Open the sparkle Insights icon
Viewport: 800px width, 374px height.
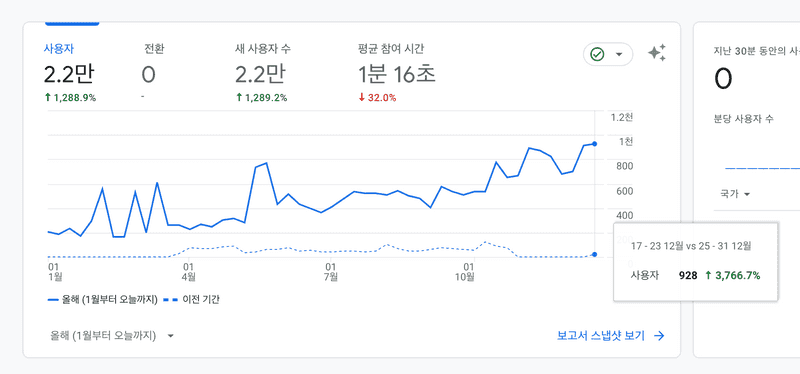(x=657, y=54)
